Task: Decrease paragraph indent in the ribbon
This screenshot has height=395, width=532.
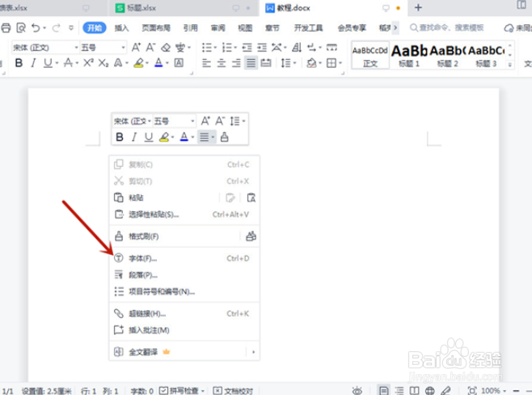Action: (247, 48)
